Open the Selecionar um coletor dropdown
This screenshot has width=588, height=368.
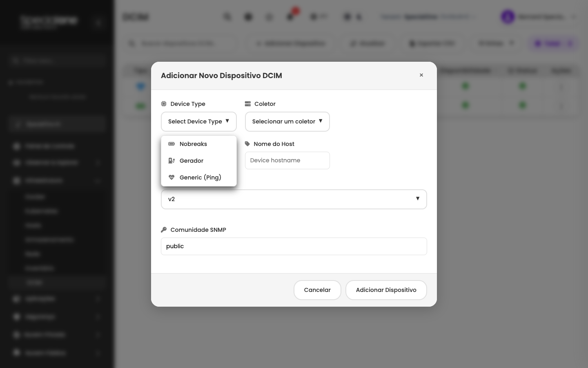click(287, 121)
